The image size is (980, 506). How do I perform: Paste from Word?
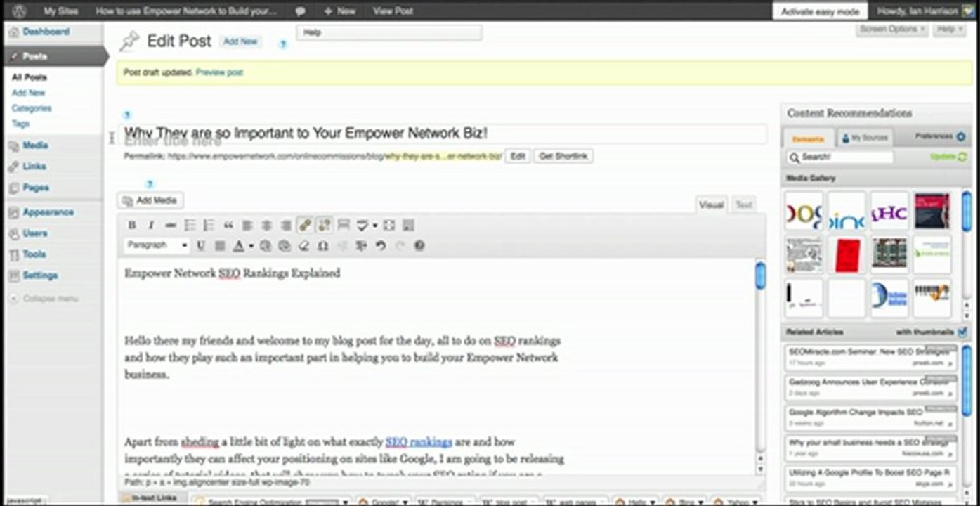285,246
